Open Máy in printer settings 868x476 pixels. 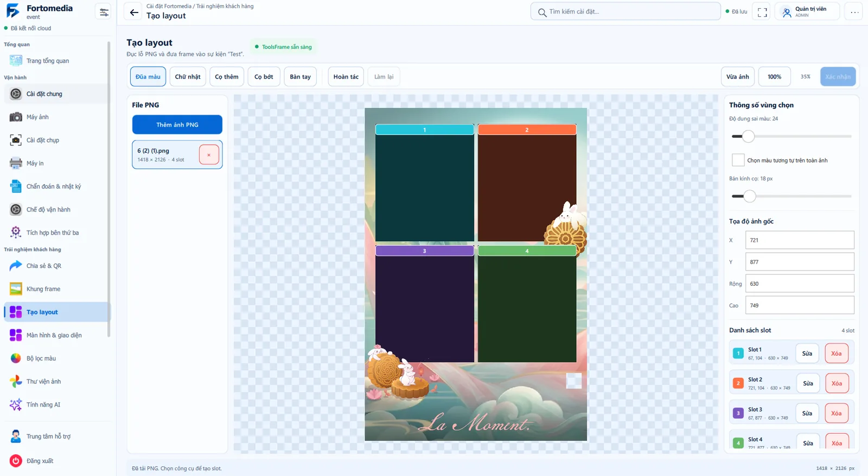[x=56, y=163]
